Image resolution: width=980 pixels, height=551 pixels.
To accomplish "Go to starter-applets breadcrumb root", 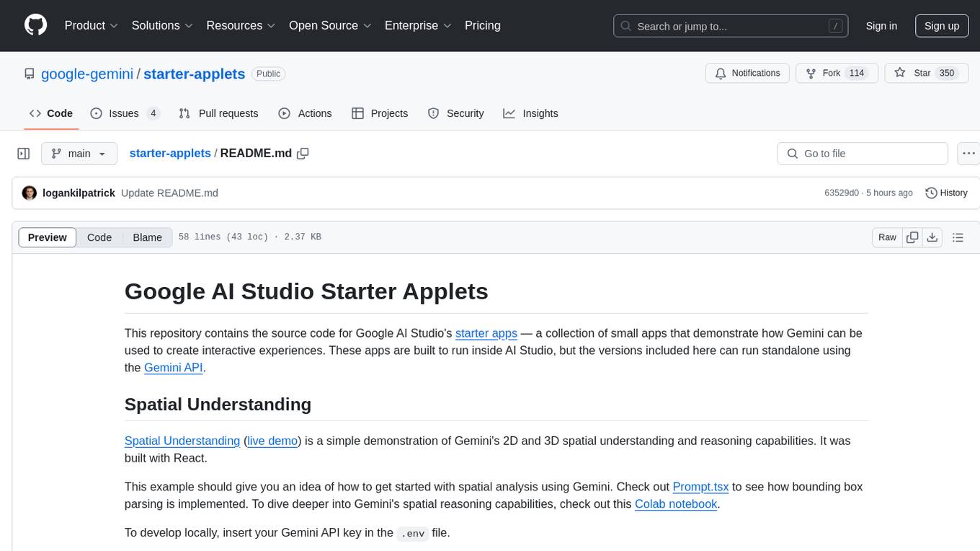I will [x=170, y=153].
